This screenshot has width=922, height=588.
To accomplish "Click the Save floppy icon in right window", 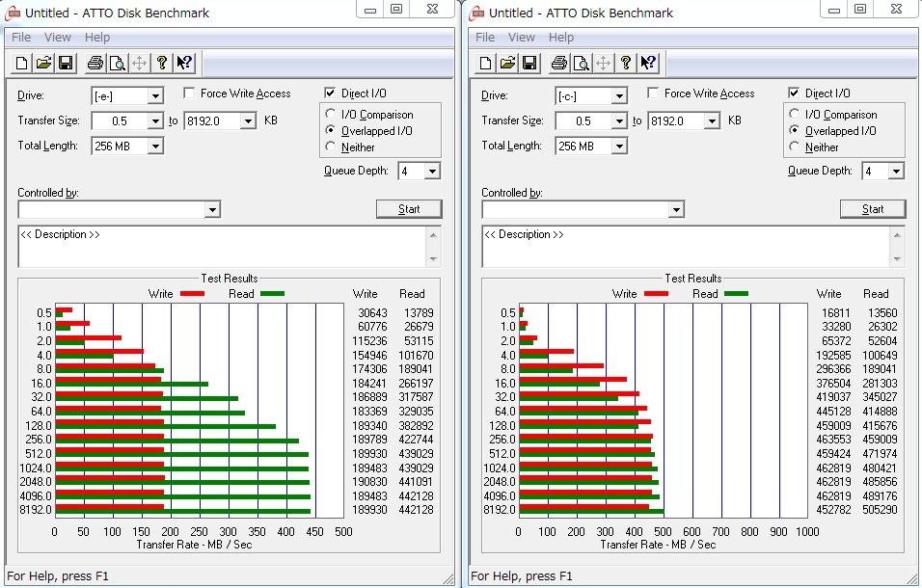I will point(529,64).
